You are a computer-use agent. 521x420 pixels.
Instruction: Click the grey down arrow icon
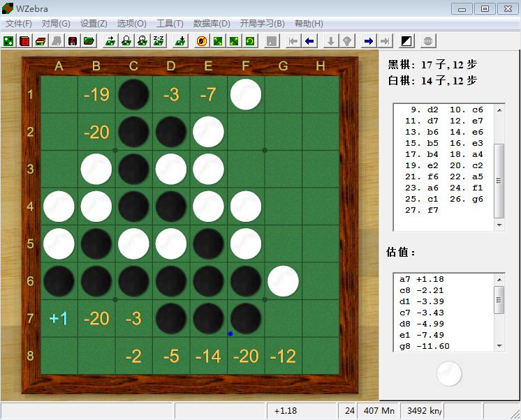point(331,41)
